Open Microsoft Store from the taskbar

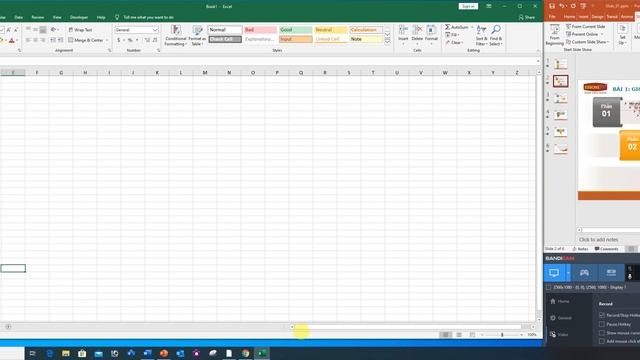click(x=82, y=353)
